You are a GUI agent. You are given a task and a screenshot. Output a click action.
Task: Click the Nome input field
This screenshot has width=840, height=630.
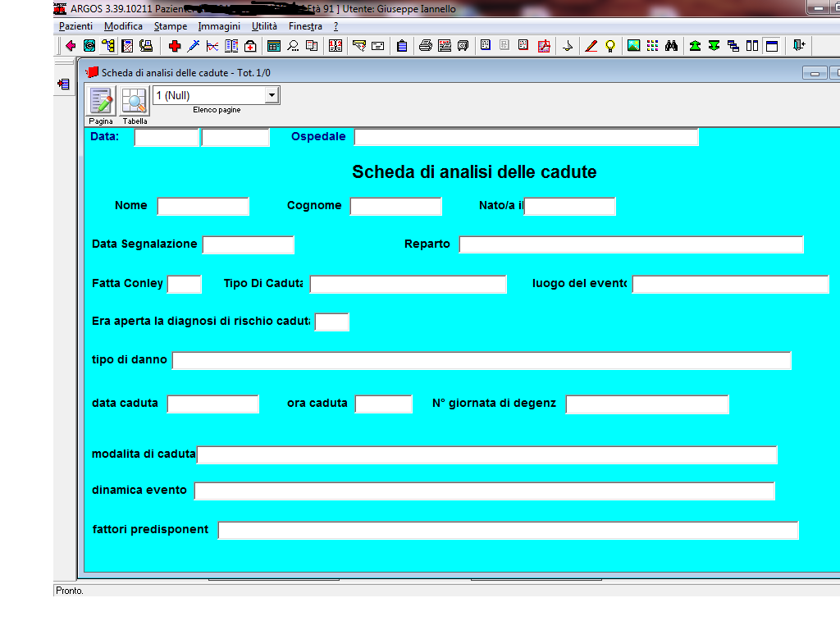click(x=203, y=206)
